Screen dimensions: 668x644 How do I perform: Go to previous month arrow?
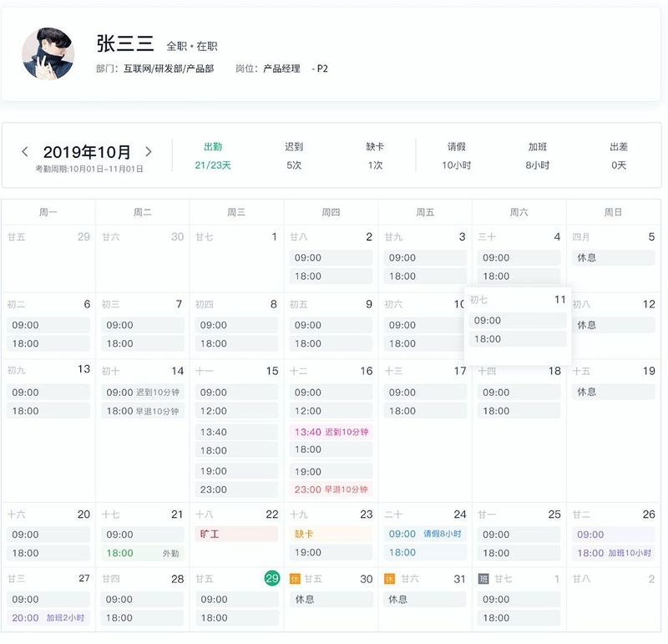coord(25,152)
